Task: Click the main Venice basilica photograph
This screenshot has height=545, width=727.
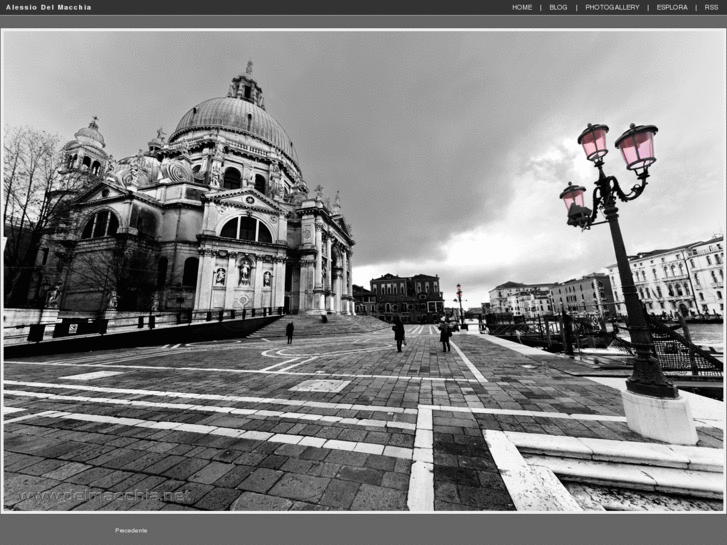Action: pos(363,271)
